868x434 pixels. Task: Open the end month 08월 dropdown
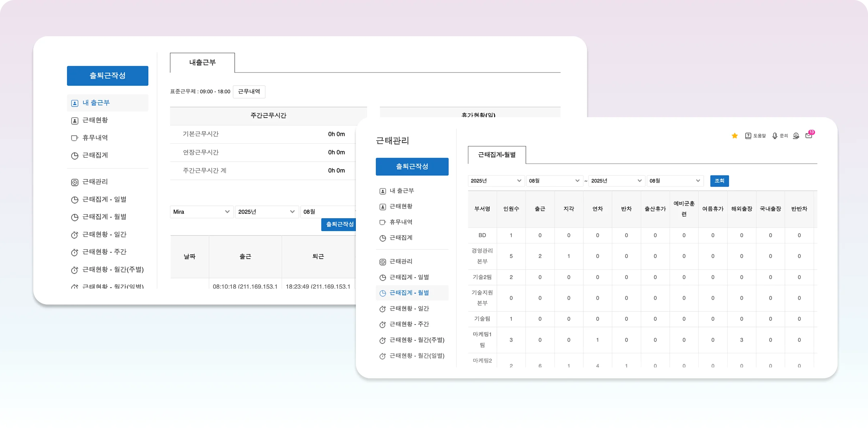(x=675, y=181)
